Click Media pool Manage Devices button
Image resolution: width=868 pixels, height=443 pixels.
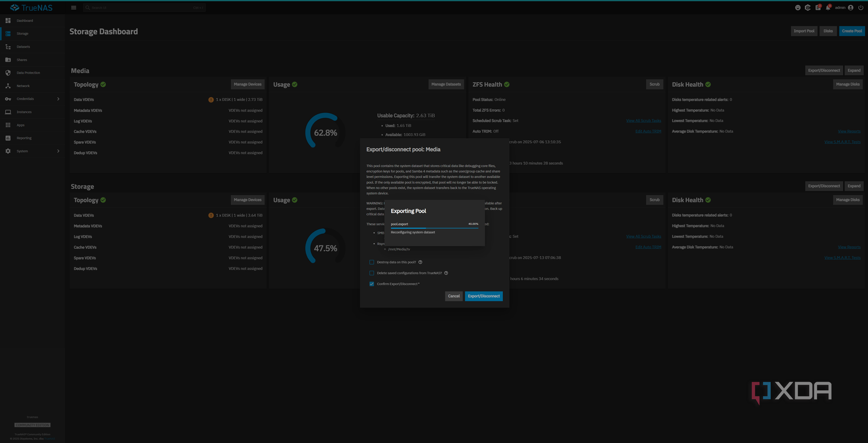[x=248, y=84]
